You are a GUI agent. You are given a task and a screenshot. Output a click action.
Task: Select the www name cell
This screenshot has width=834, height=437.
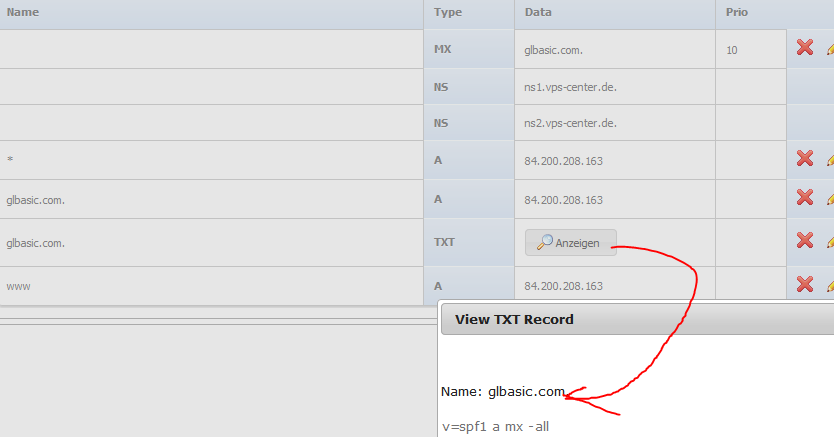tap(212, 286)
